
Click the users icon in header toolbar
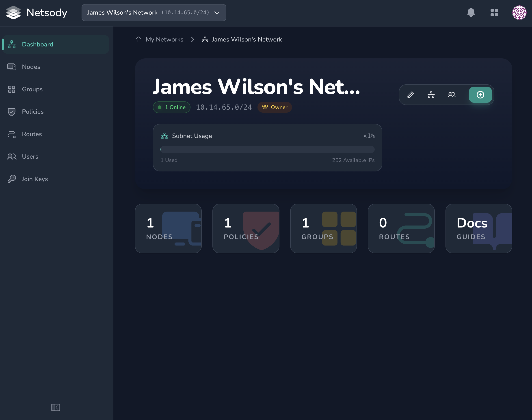pos(452,95)
